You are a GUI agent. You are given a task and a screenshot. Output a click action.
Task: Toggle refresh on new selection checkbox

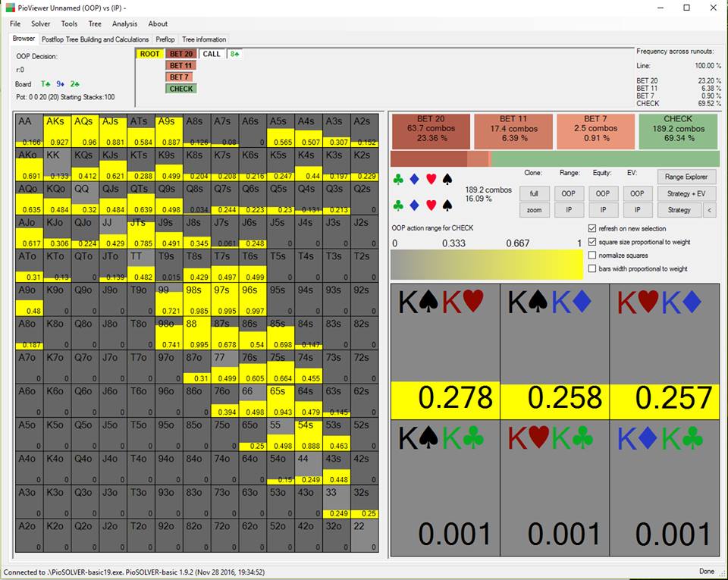[592, 228]
